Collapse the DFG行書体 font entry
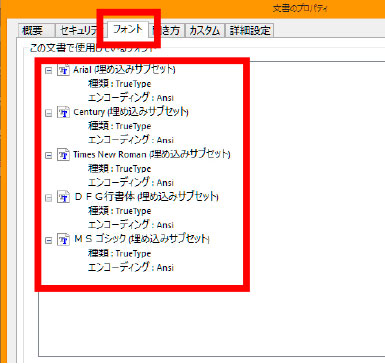The width and height of the screenshot is (385, 364). coord(49,198)
